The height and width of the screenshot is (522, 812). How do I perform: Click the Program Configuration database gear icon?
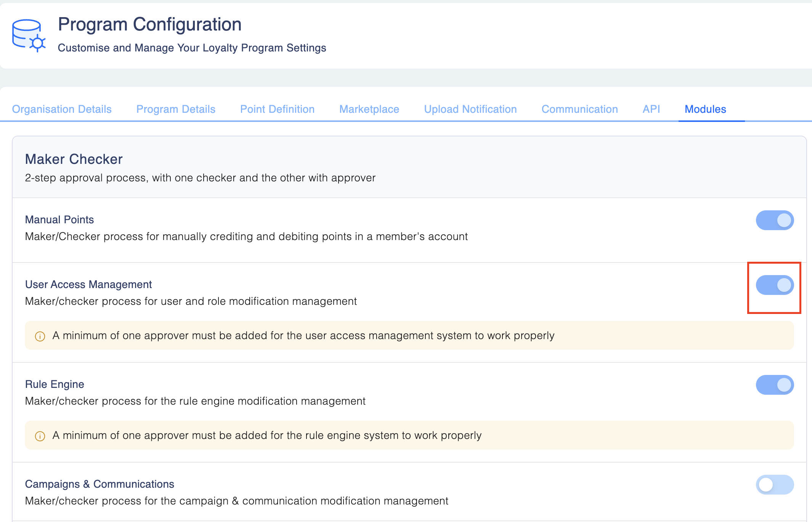point(29,35)
